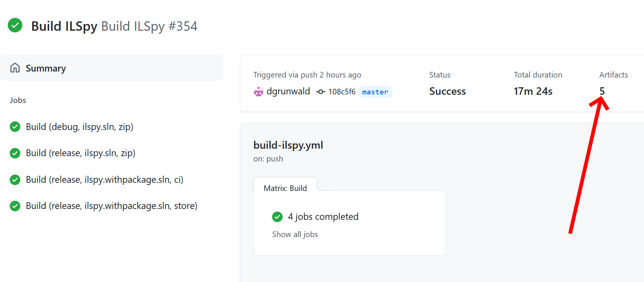
Task: Select the home icon beside Summary
Action: [15, 68]
